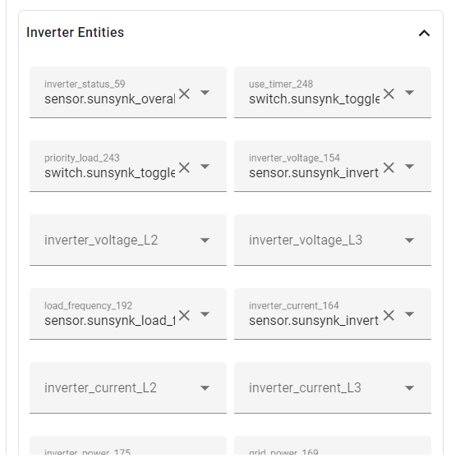The height and width of the screenshot is (476, 451).
Task: Open the inverter_status_59 dropdown arrow
Action: [205, 93]
